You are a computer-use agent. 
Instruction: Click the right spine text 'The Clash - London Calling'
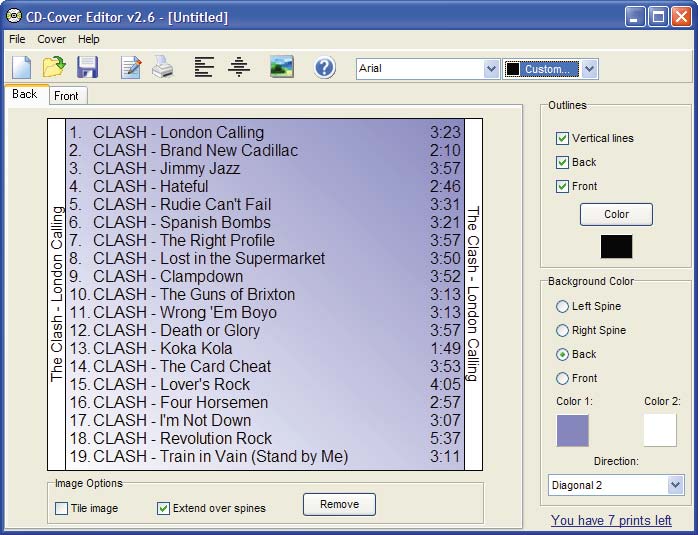coord(473,294)
